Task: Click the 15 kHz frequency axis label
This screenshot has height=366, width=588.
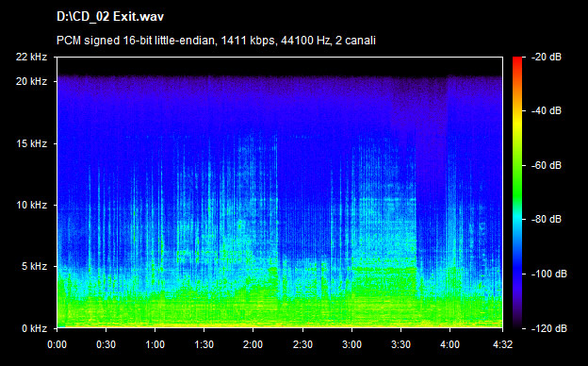Action: coord(31,143)
